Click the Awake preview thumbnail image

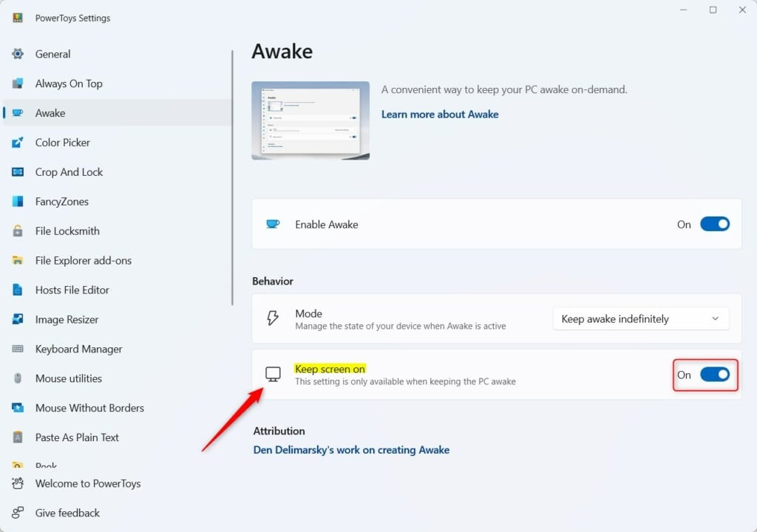[310, 120]
